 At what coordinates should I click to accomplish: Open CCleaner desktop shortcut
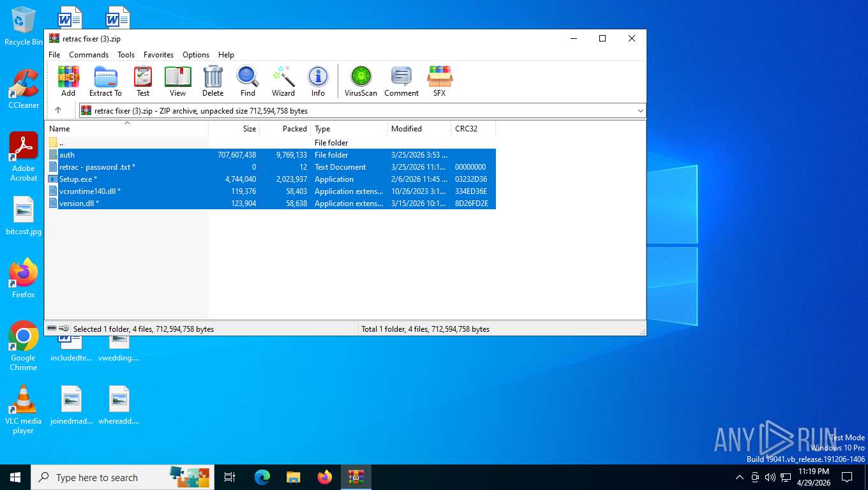coord(24,89)
